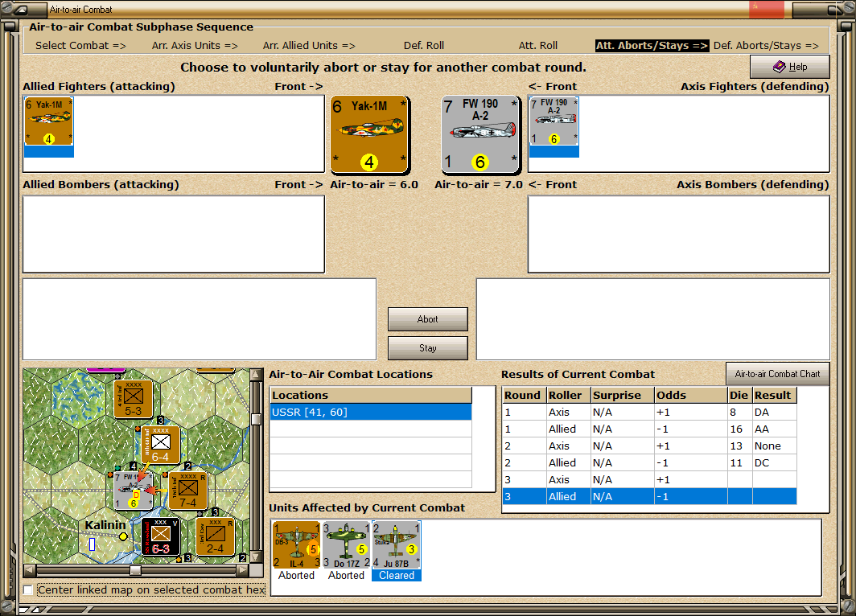The height and width of the screenshot is (616, 856).
Task: Click the Def. Roll subphase step
Action: (x=424, y=45)
